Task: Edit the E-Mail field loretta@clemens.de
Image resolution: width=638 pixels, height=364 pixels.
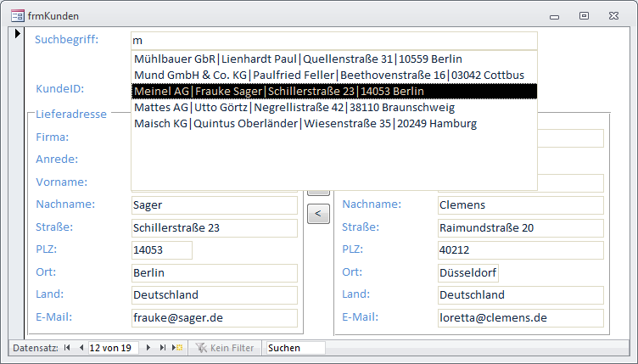Action: (x=519, y=319)
